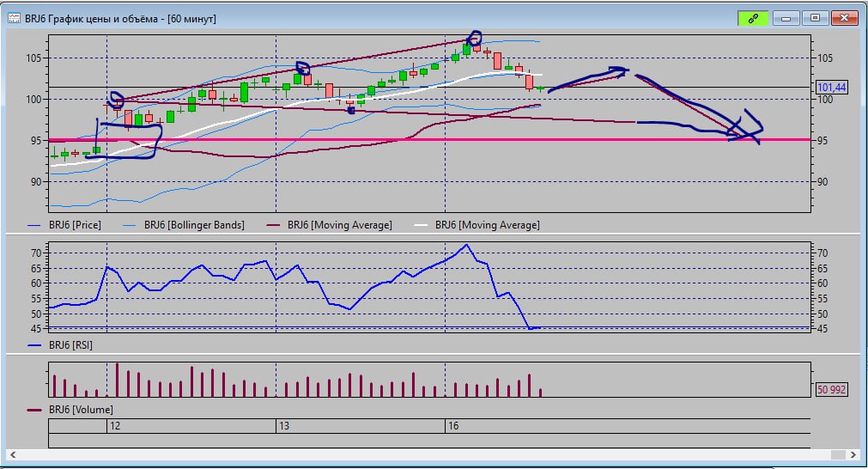
Task: Open the chart window system menu icon
Action: [15, 18]
